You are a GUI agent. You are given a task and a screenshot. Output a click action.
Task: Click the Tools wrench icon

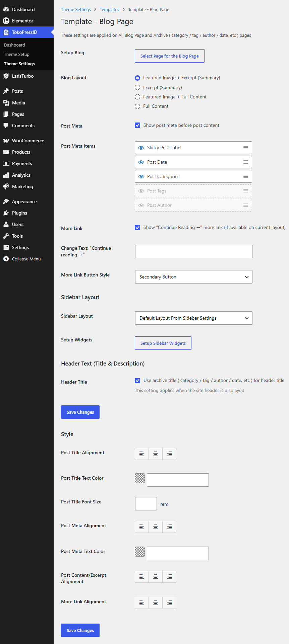coord(6,236)
